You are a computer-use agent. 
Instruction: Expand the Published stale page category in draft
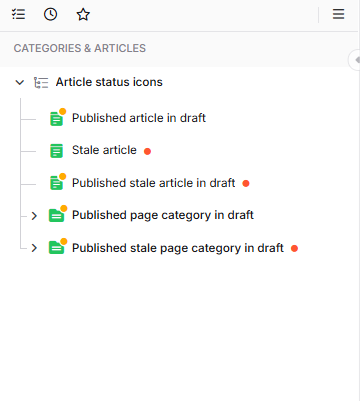34,248
